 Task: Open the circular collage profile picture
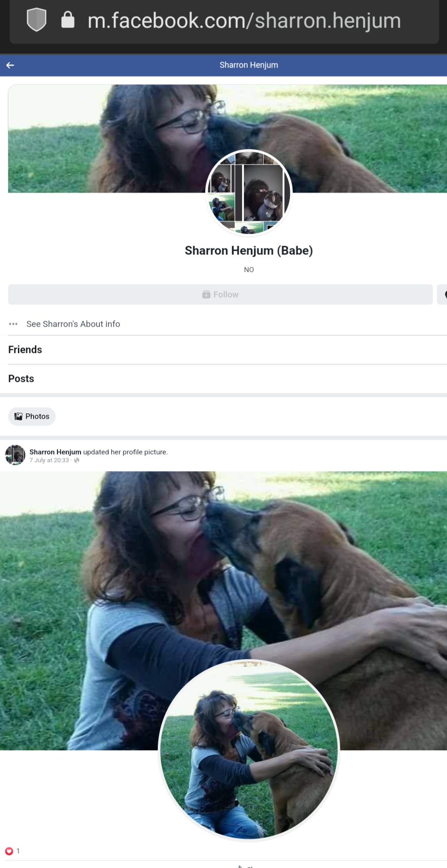pyautogui.click(x=249, y=193)
